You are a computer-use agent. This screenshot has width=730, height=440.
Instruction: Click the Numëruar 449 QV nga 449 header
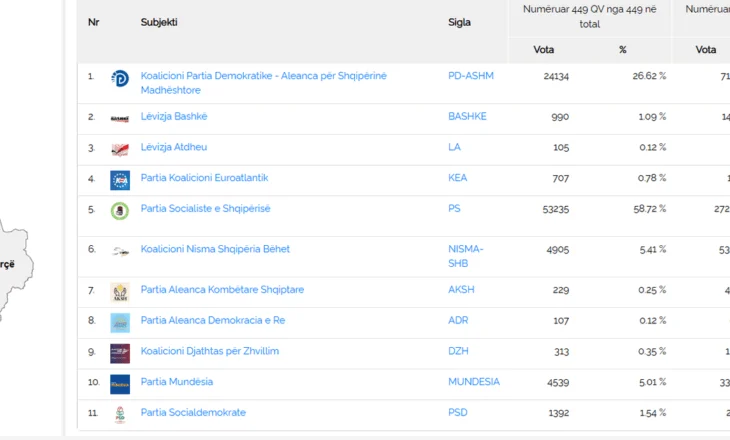tap(590, 17)
